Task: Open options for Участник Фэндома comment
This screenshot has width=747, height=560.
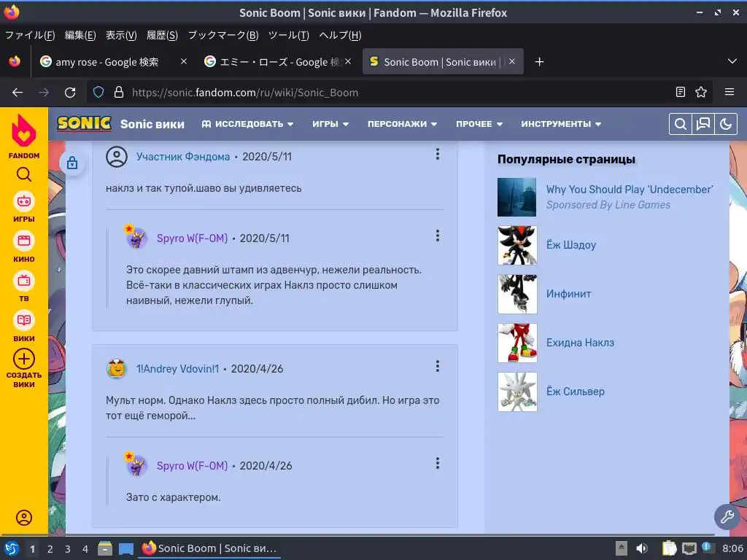Action: [438, 155]
